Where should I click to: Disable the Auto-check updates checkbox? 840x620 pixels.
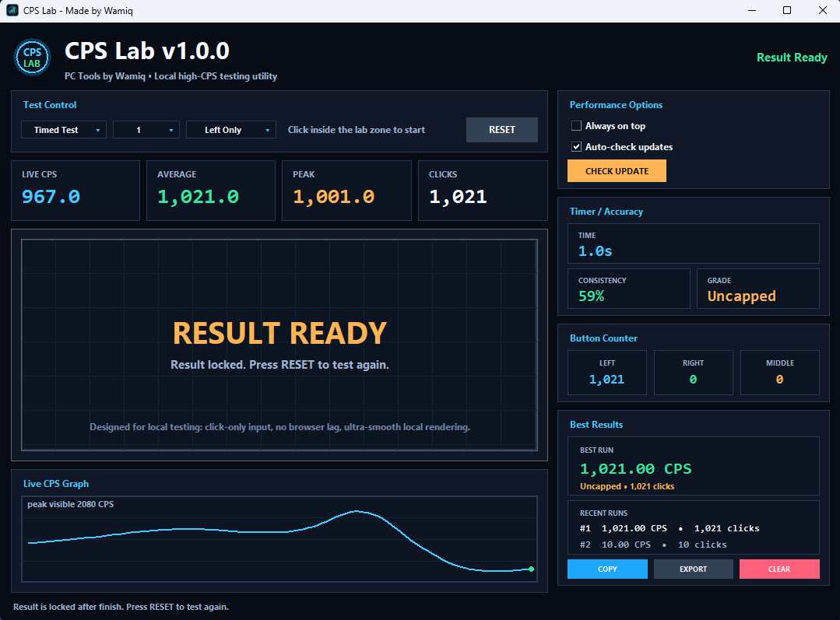pyautogui.click(x=576, y=147)
